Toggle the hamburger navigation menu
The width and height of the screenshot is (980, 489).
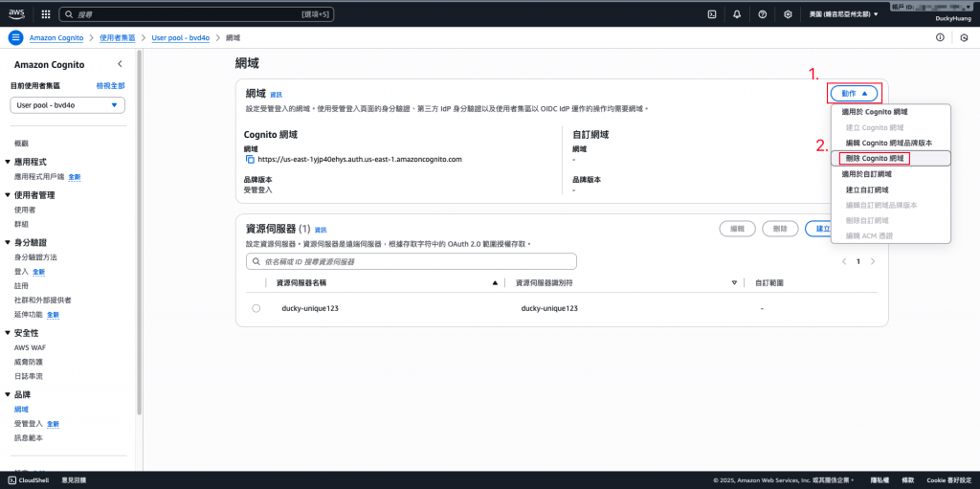pyautogui.click(x=15, y=37)
